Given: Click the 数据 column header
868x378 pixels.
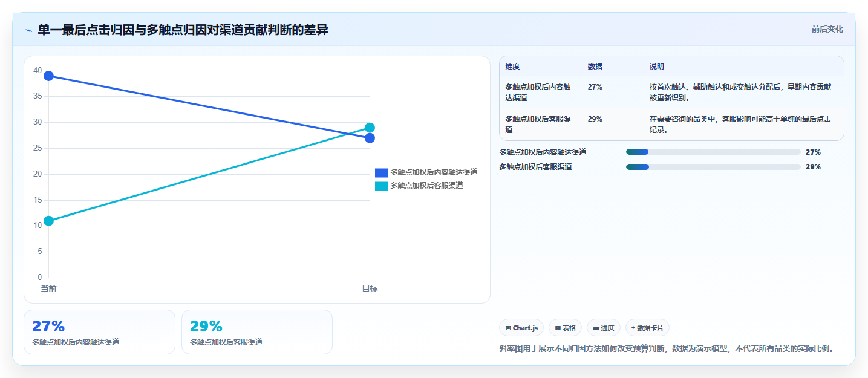Looking at the screenshot, I should click(x=595, y=66).
